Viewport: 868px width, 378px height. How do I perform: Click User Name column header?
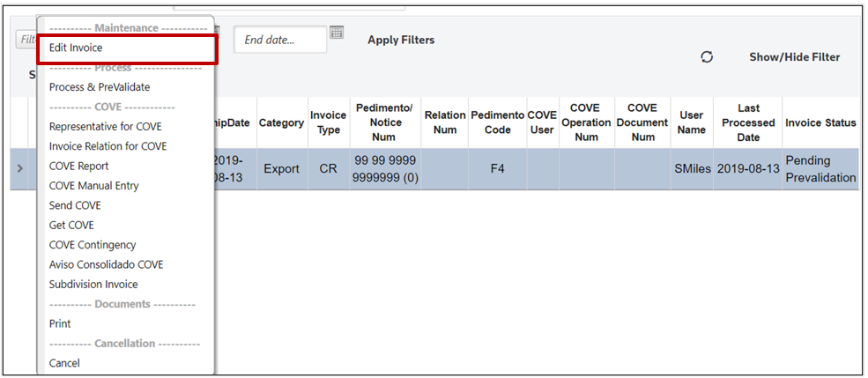point(692,122)
